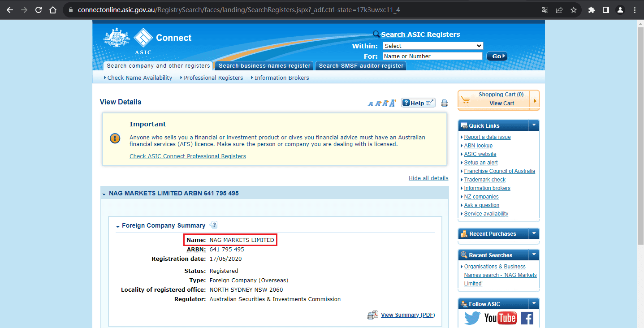Open the ASIC website quick link
This screenshot has height=328, width=644.
(x=480, y=154)
